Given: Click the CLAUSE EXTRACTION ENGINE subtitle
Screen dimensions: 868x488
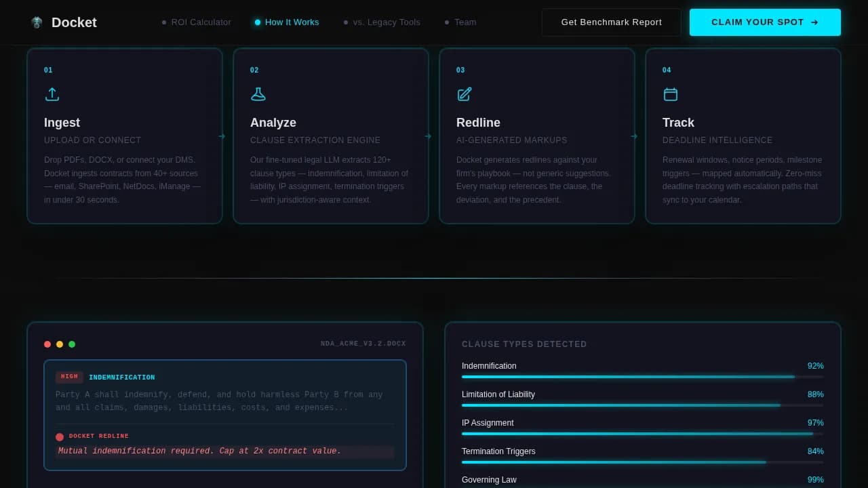Looking at the screenshot, I should 315,140.
